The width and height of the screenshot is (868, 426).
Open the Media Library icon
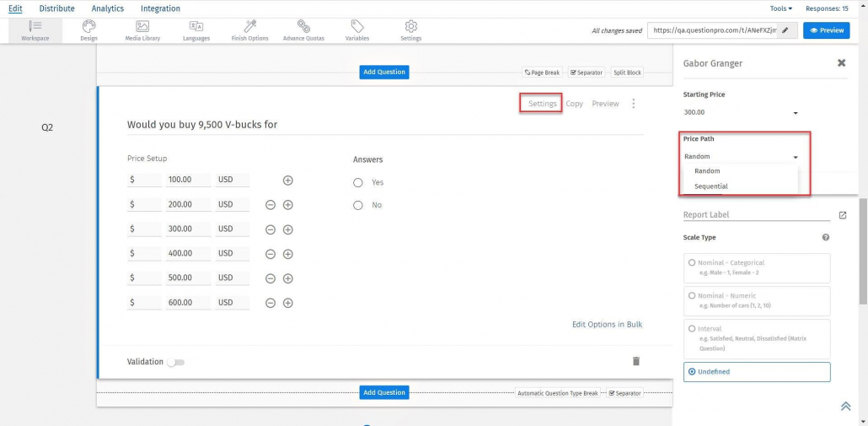142,27
